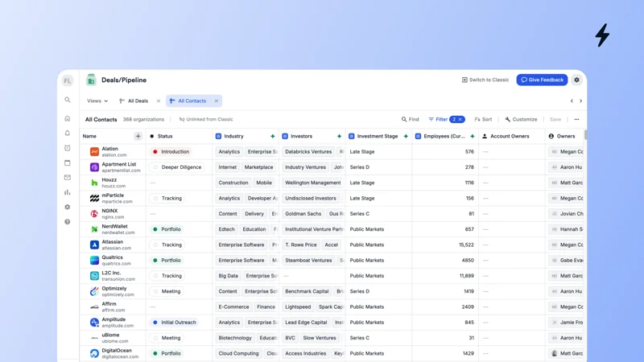Click owner Jamie in Amplitude row
This screenshot has width=644, height=362.
(x=567, y=323)
